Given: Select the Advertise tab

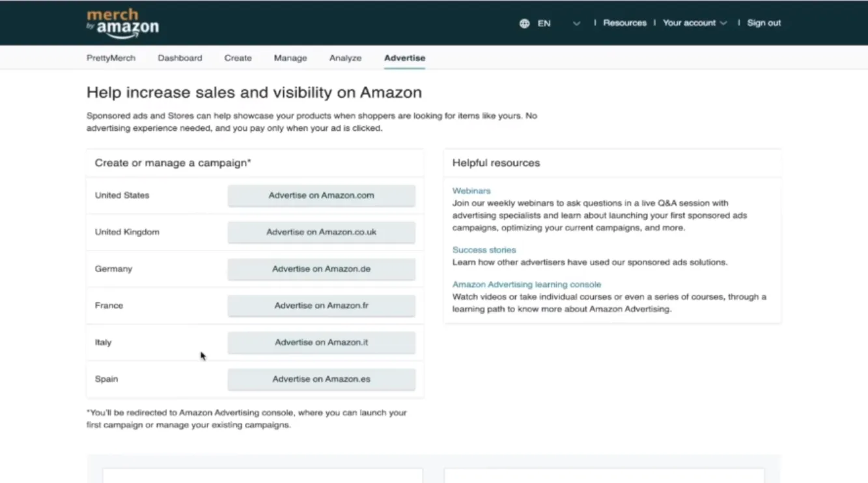Looking at the screenshot, I should pos(404,58).
